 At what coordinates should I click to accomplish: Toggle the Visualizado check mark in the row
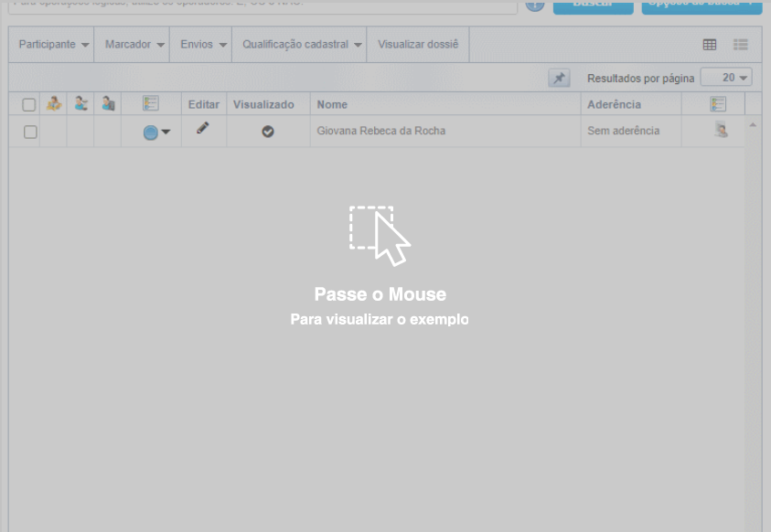(268, 132)
